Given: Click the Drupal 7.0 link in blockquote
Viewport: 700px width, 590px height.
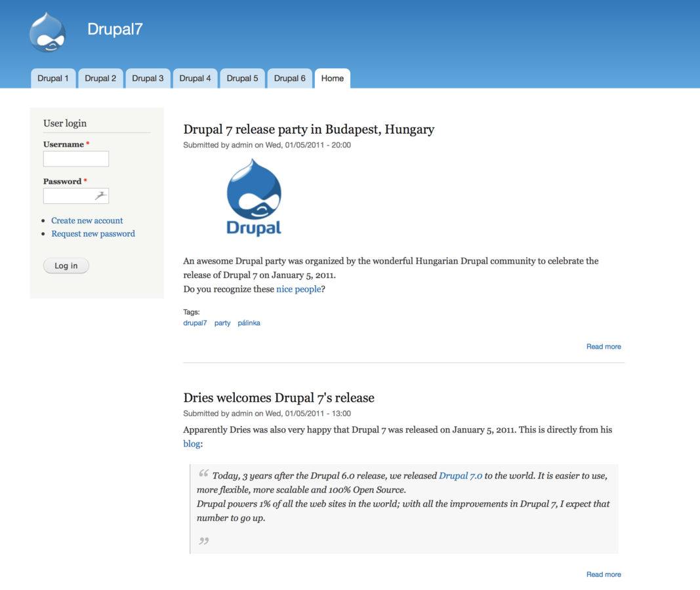Looking at the screenshot, I should [x=461, y=476].
